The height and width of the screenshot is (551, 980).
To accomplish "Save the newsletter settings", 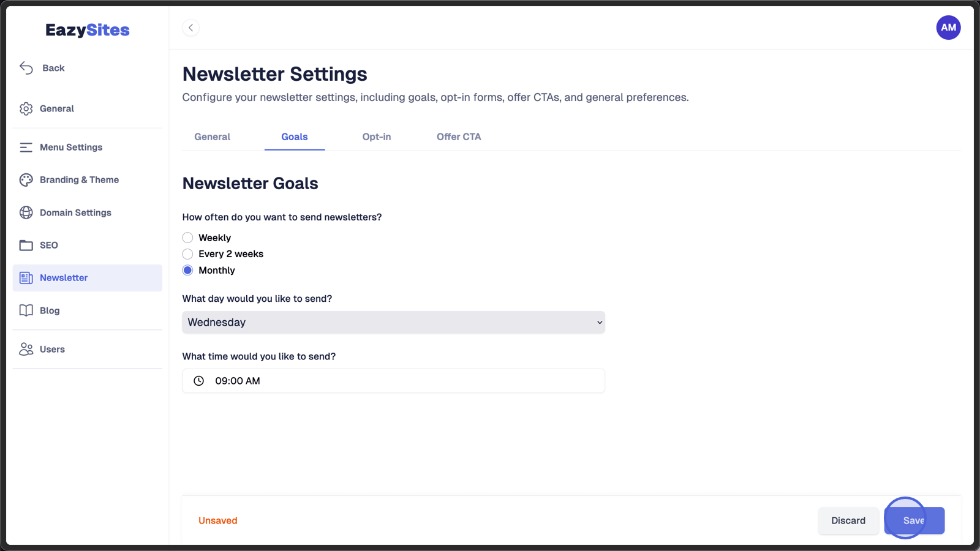I will 914,520.
